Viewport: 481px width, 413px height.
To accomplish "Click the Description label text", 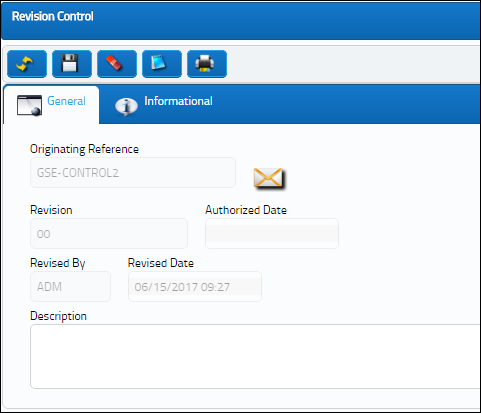I will (58, 316).
